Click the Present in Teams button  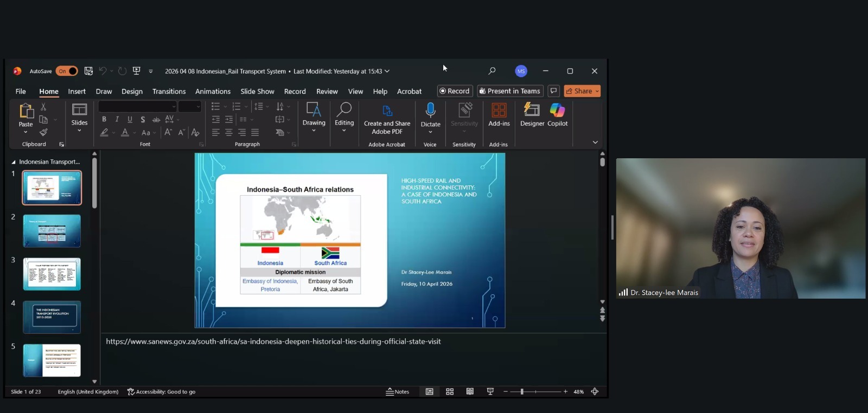[510, 91]
